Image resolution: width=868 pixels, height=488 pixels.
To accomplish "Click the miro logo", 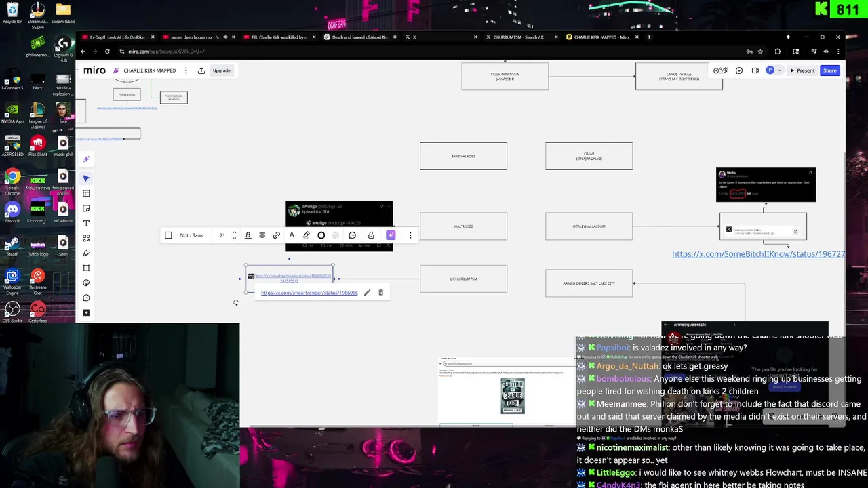I will point(94,70).
